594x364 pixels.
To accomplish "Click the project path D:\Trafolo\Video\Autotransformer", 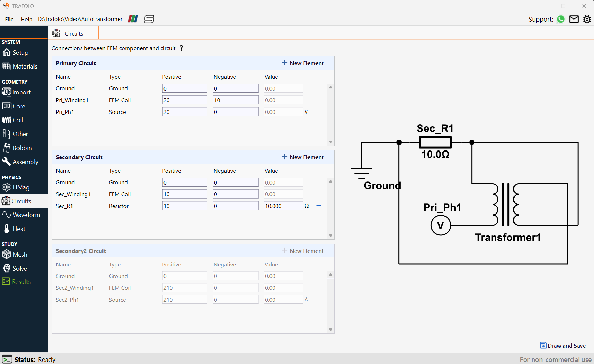I will (x=80, y=19).
